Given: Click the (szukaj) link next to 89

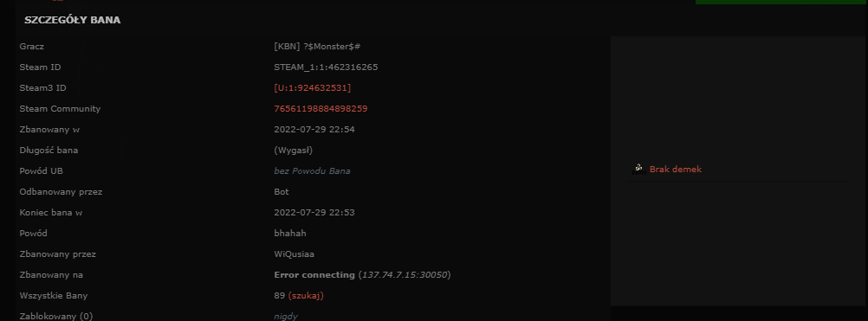Looking at the screenshot, I should tap(306, 296).
